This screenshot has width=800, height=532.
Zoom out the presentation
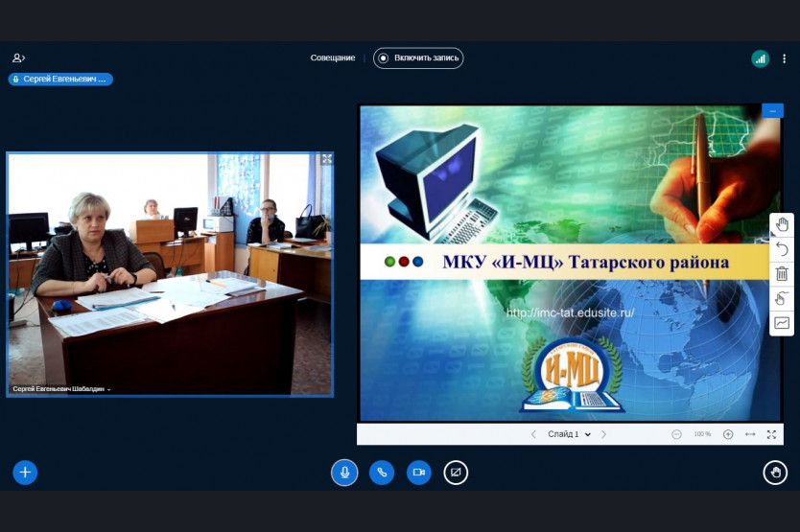(x=676, y=434)
